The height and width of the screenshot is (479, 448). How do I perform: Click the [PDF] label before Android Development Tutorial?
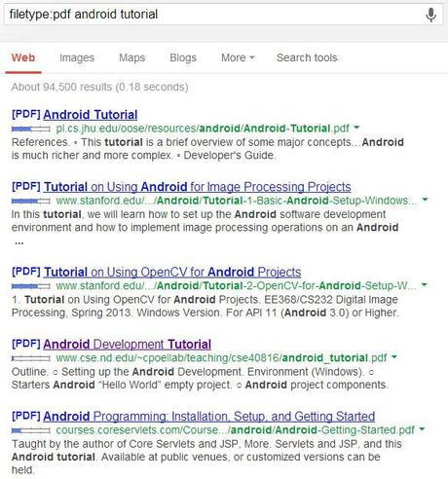[26, 344]
